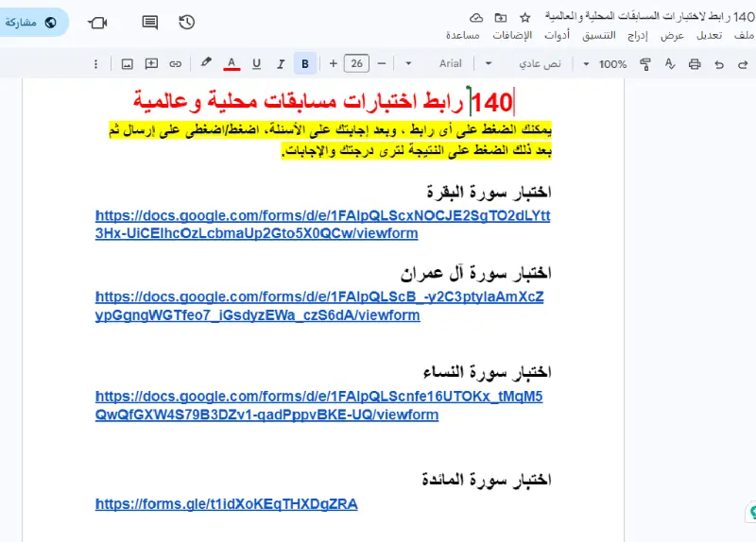Increase font size plus button
The image size is (756, 542).
click(334, 63)
